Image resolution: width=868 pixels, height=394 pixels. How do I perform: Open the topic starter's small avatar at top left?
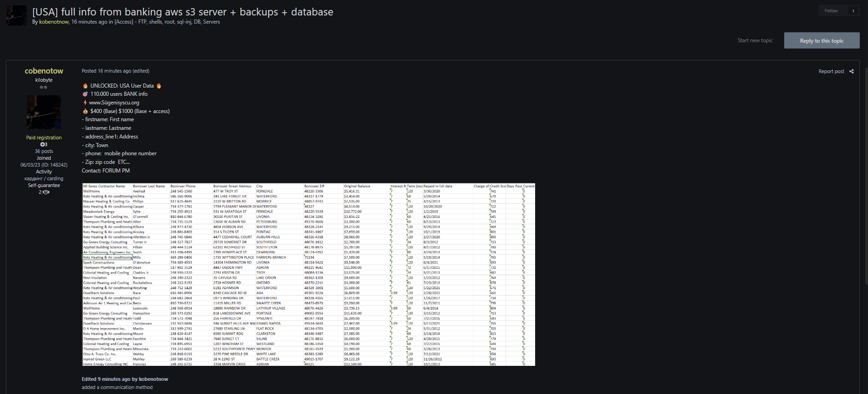16,16
